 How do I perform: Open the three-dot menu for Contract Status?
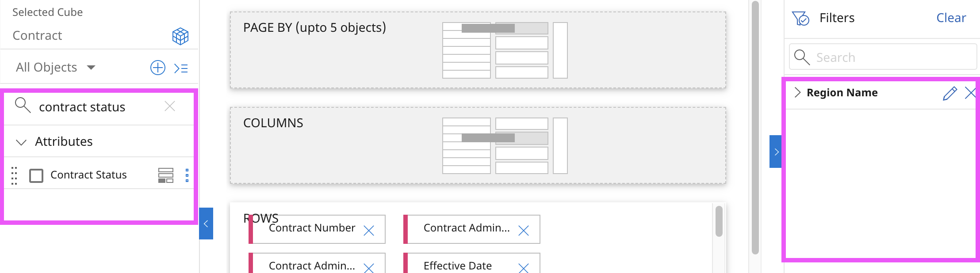[187, 175]
